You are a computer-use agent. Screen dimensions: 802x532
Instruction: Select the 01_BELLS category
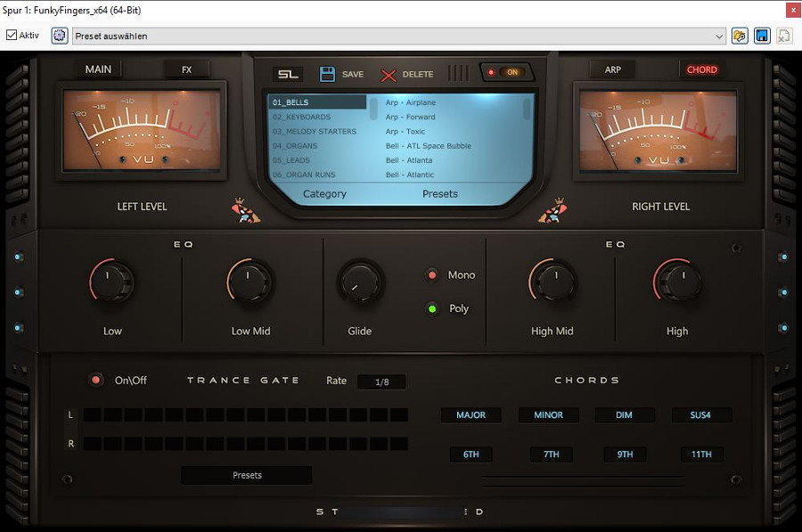click(x=317, y=102)
